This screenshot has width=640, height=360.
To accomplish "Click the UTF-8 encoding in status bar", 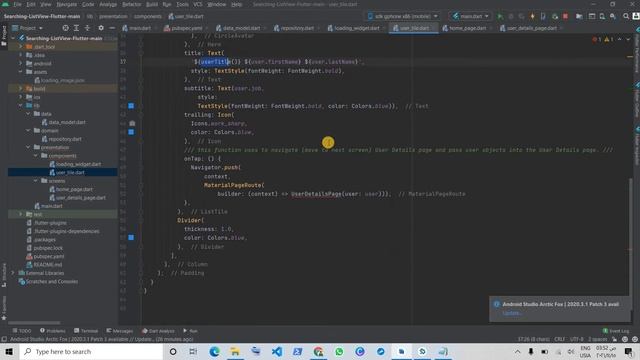I will tap(577, 339).
